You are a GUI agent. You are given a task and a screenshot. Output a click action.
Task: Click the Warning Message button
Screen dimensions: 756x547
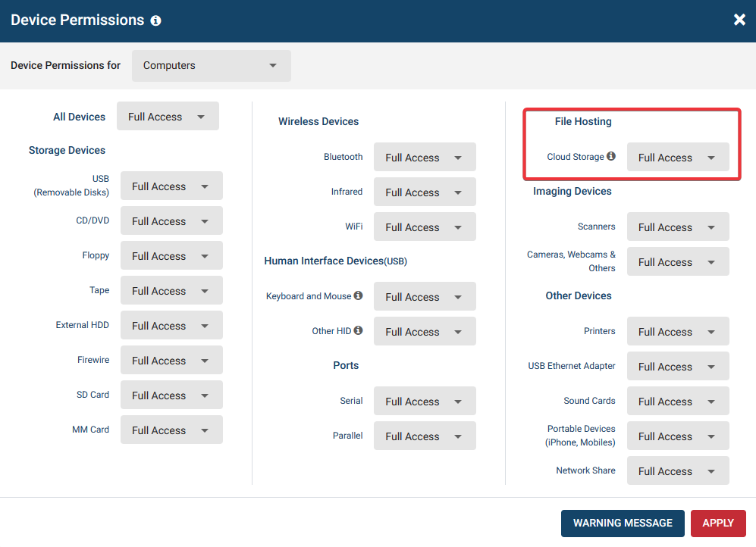(623, 524)
